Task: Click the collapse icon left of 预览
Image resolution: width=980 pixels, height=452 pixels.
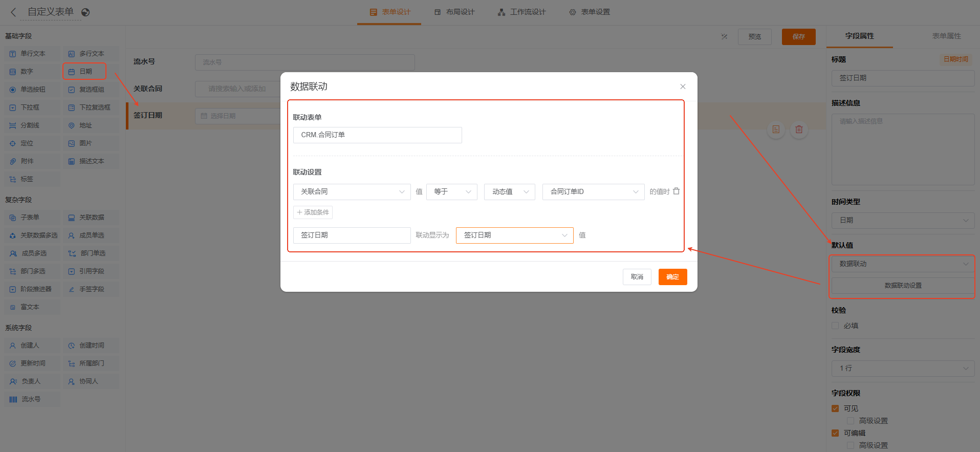Action: click(x=724, y=37)
